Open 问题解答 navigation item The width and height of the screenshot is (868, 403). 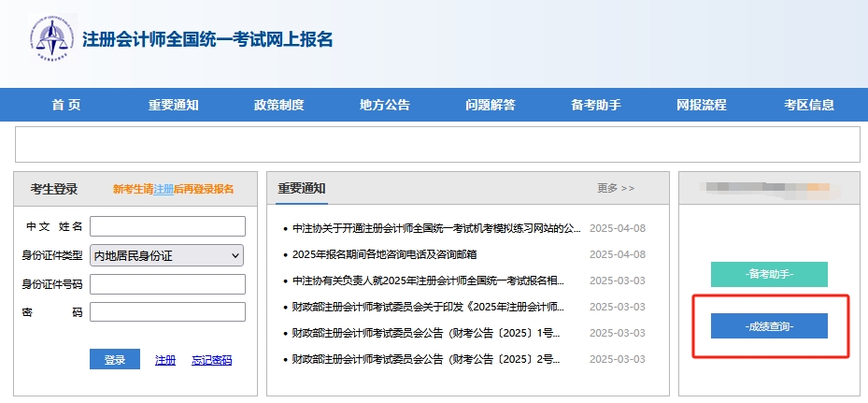[490, 106]
